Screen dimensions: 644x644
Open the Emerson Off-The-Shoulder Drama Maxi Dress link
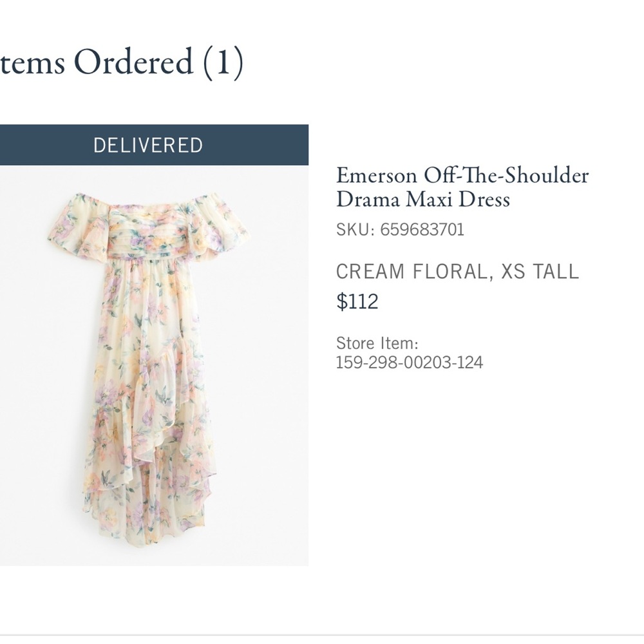(x=461, y=187)
